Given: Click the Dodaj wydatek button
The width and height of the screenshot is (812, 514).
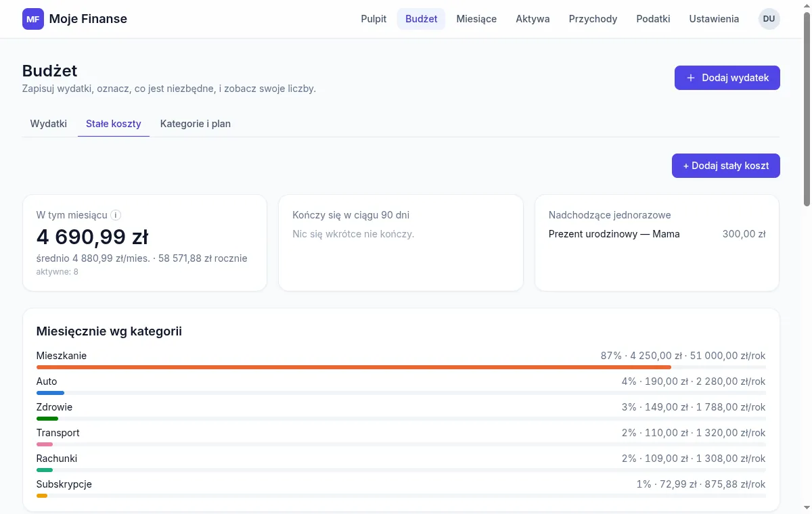Looking at the screenshot, I should (x=727, y=78).
